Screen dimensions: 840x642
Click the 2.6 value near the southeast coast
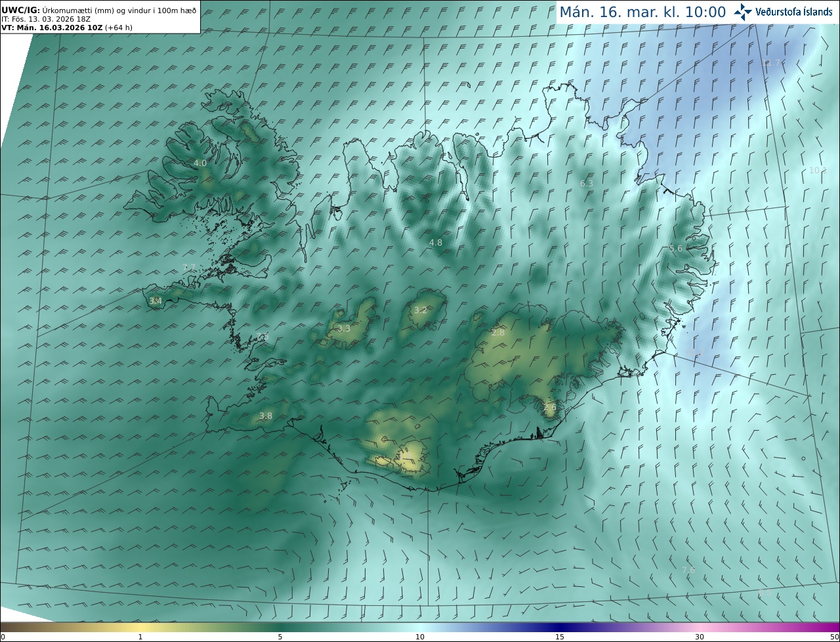[x=550, y=407]
